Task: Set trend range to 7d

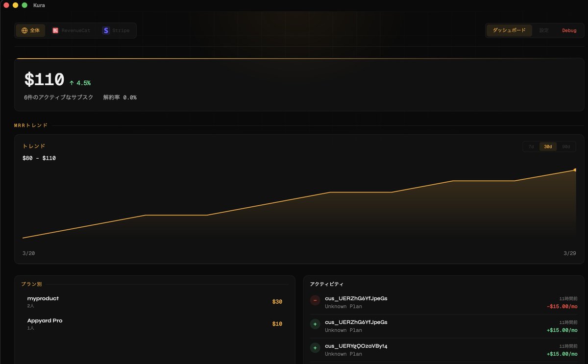Action: [x=531, y=146]
